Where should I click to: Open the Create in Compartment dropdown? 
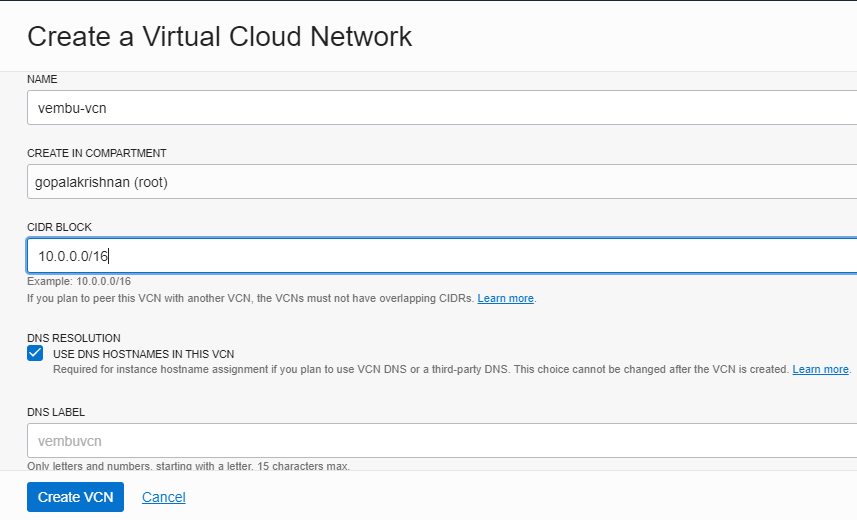[x=442, y=182]
